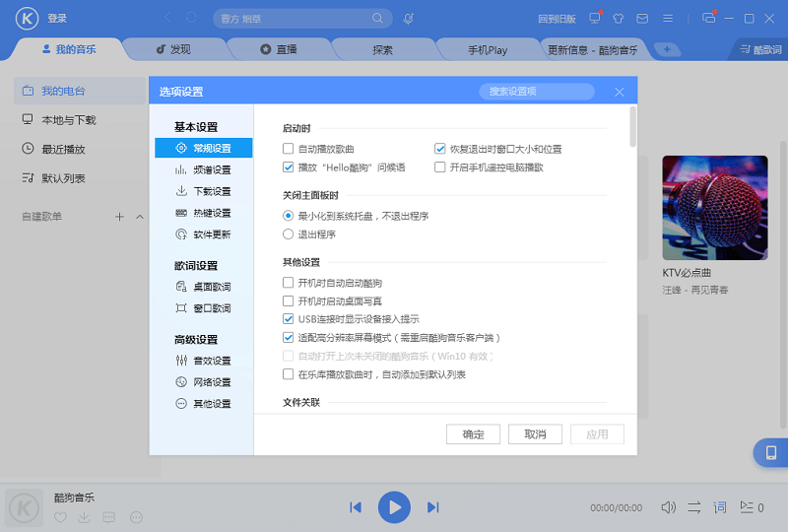This screenshot has height=532, width=788.
Task: Click 确定 button in settings dialog
Action: 473,433
